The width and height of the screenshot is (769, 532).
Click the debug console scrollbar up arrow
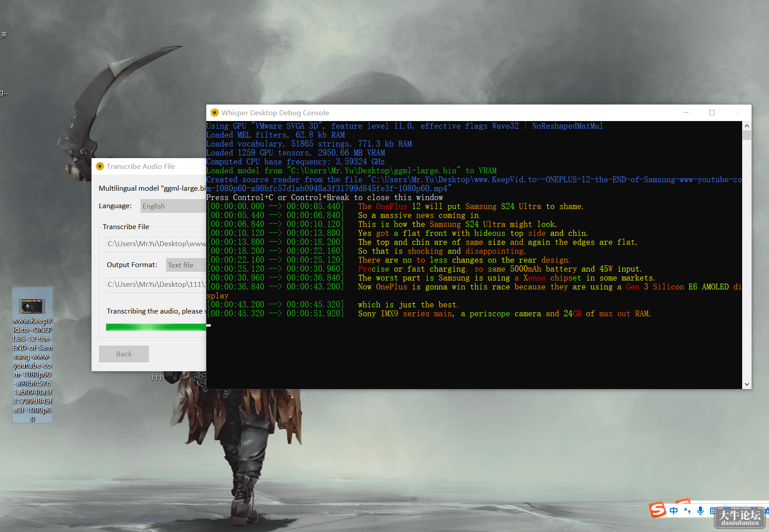click(747, 126)
